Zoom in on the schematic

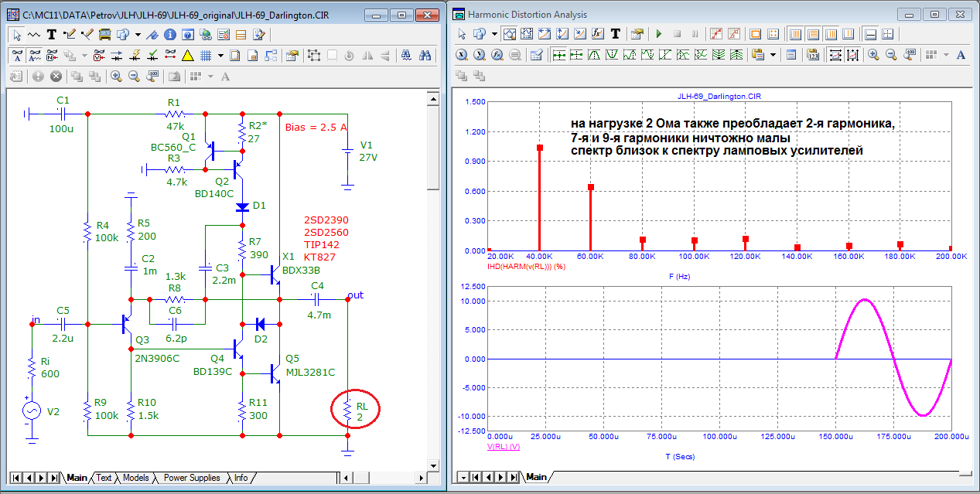tap(116, 77)
